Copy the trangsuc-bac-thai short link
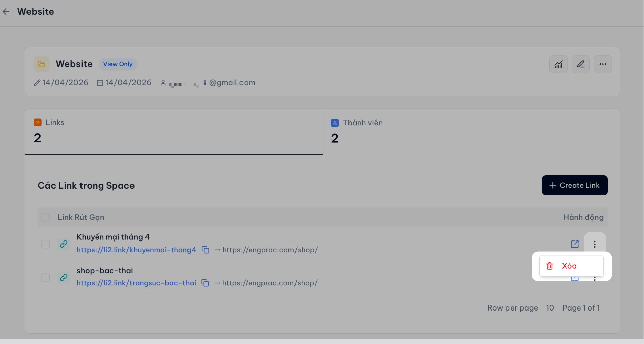644x344 pixels. [205, 283]
